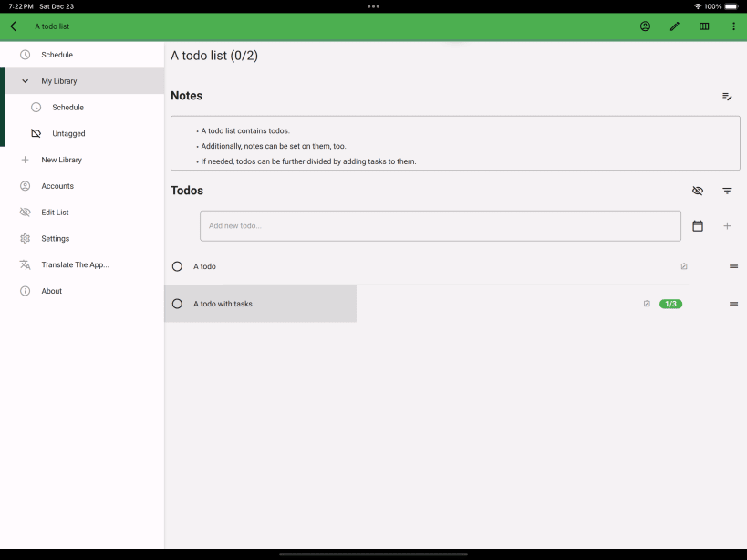Click crossed-eye icon beside Edit List
The width and height of the screenshot is (747, 560).
[x=26, y=212]
